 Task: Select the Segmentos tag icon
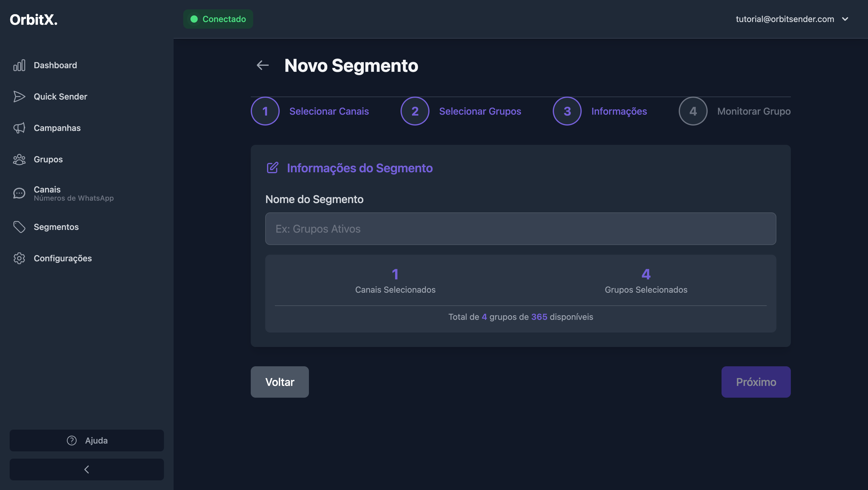[x=19, y=227]
